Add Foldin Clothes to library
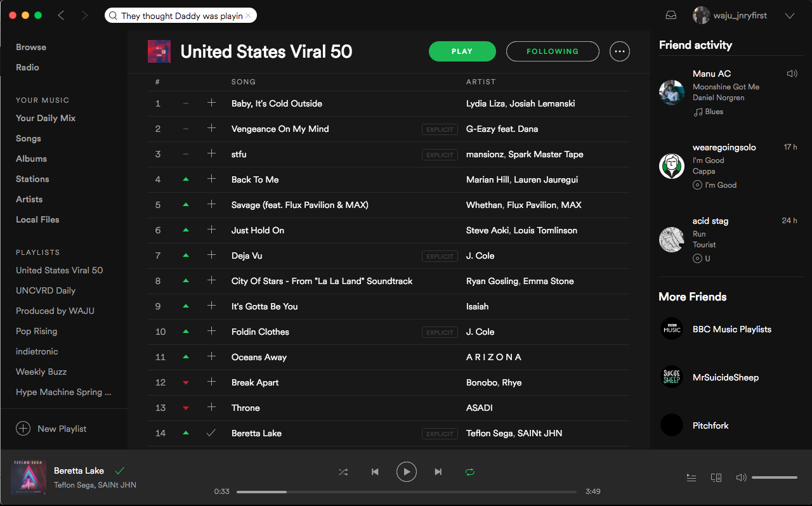This screenshot has width=812, height=506. [211, 332]
